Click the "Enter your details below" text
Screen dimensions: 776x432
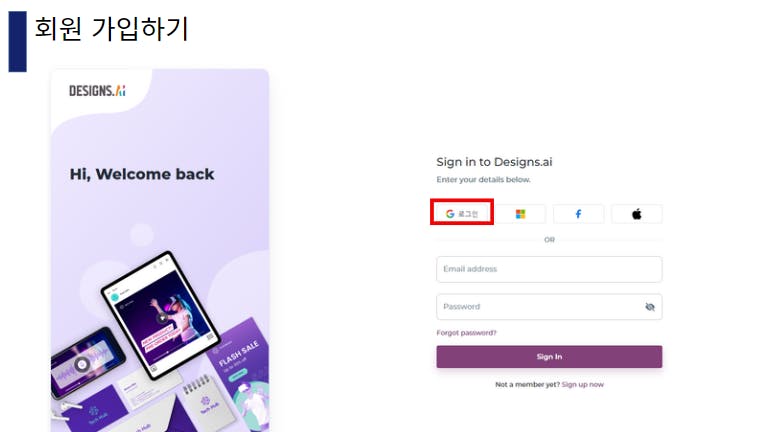pyautogui.click(x=483, y=180)
